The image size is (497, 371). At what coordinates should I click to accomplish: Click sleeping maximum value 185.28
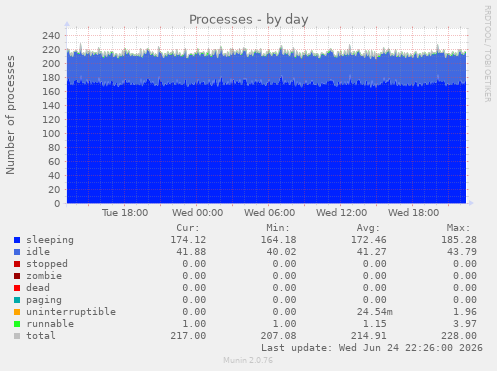point(459,240)
